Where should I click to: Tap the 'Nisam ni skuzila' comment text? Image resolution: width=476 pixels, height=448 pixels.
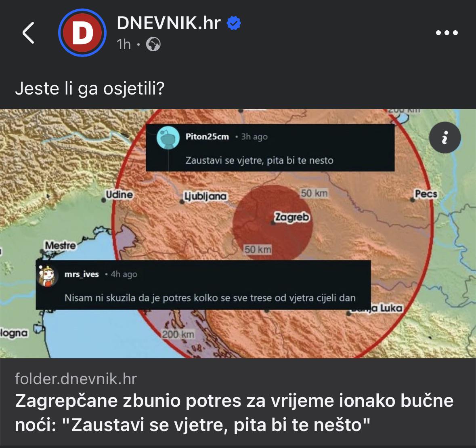click(210, 298)
